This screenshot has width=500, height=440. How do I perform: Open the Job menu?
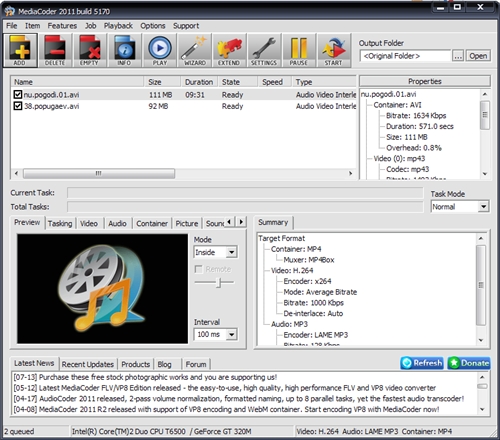[x=90, y=26]
